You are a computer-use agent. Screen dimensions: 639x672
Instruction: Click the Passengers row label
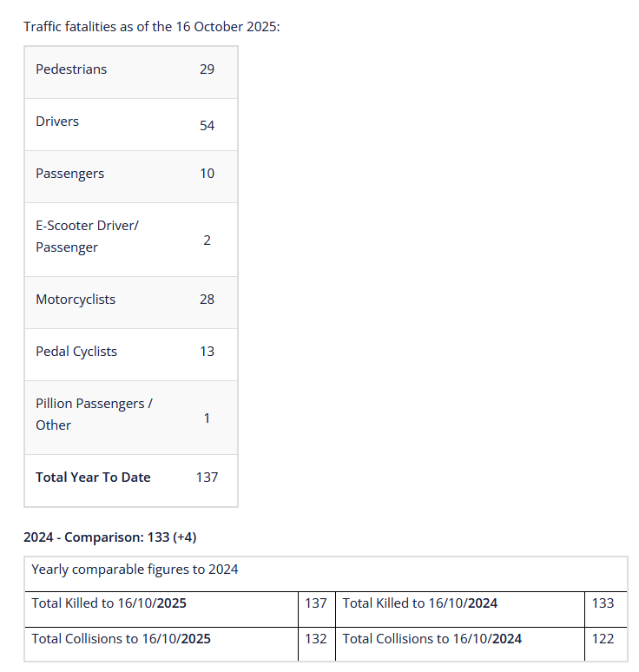point(69,174)
